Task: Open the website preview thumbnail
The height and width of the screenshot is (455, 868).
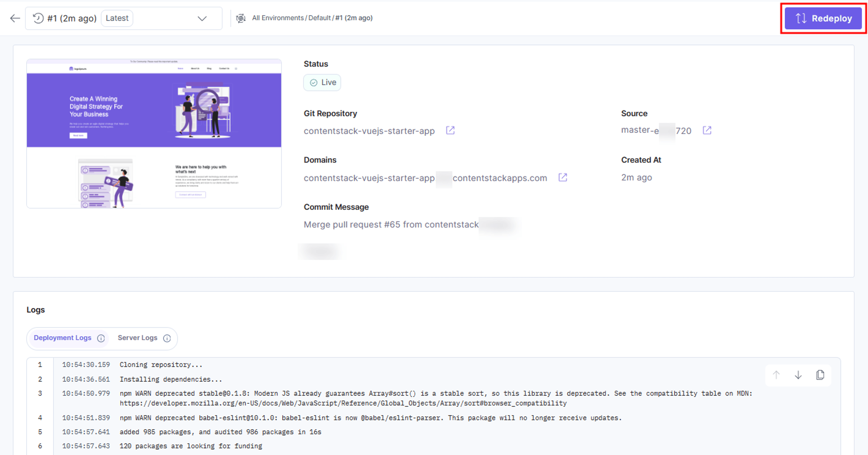Action: click(154, 133)
